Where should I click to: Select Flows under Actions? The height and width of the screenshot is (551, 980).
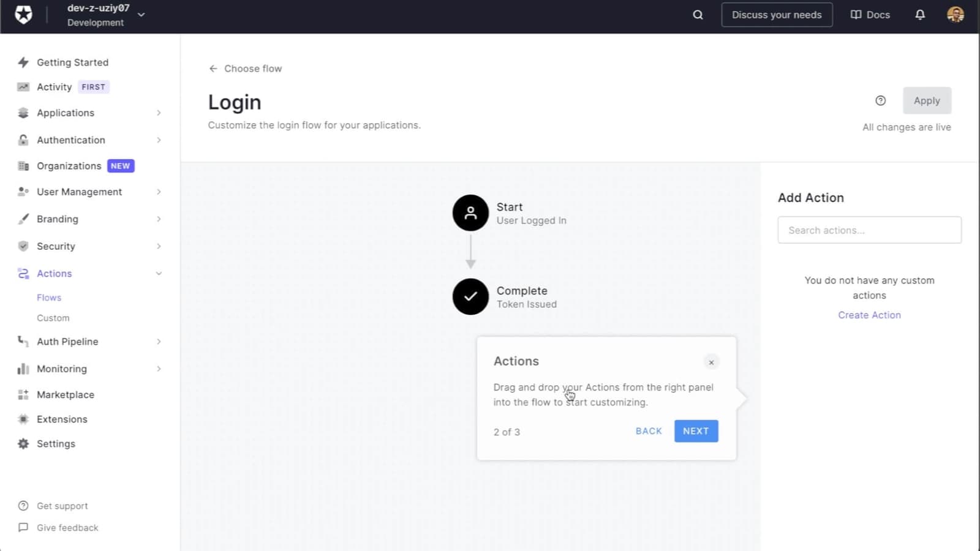tap(49, 297)
